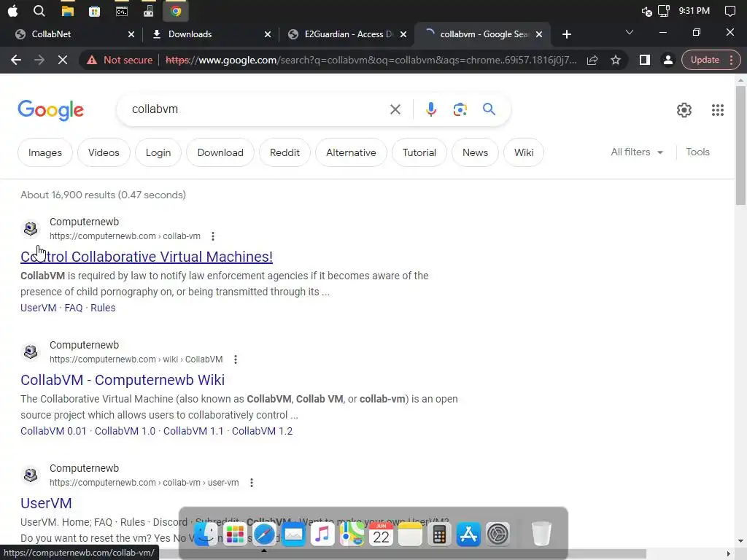This screenshot has width=747, height=560.
Task: Open the notification center icon
Action: point(729,11)
